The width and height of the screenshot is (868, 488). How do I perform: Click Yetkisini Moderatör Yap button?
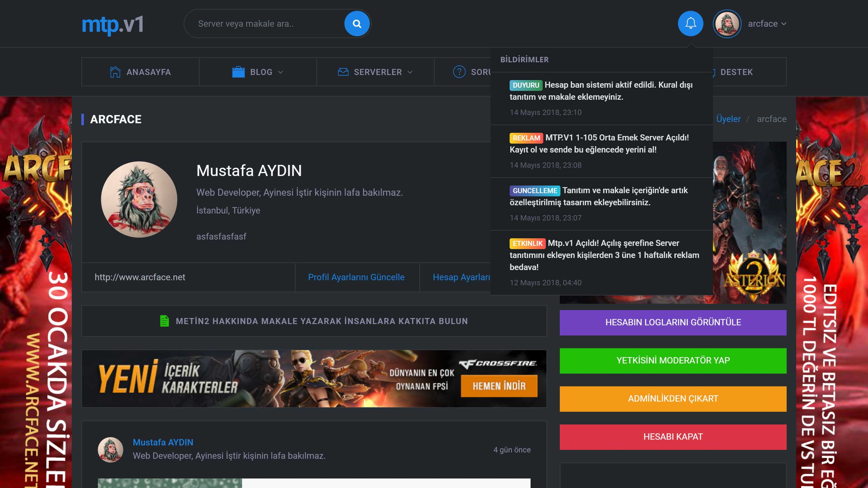(673, 361)
